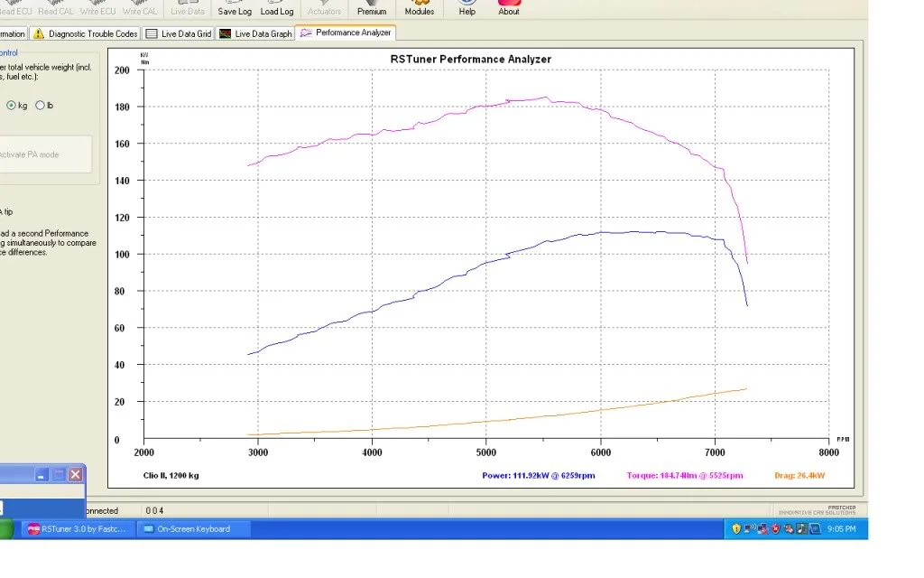Click the chart title 'RSTuner Performance Analyzer'
924x578 pixels.
click(471, 59)
